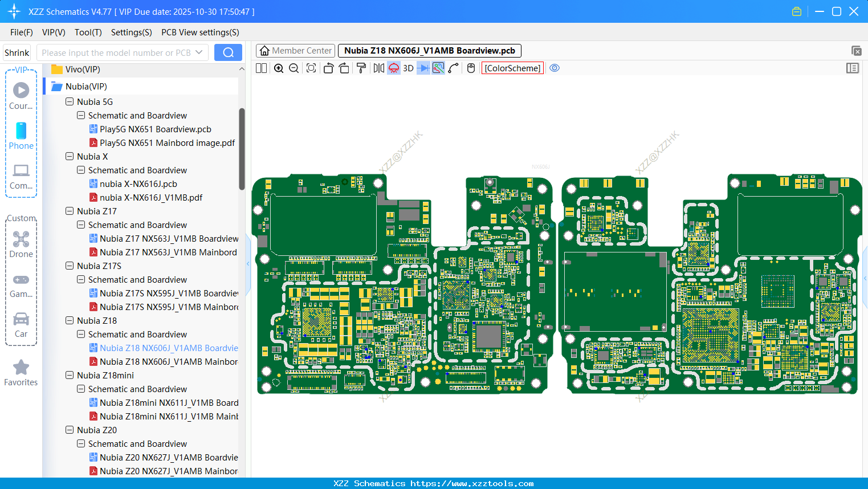Viewport: 868px width, 489px height.
Task: Open Nubia Z18mini NX611J_V1MB Boardview file
Action: [164, 402]
